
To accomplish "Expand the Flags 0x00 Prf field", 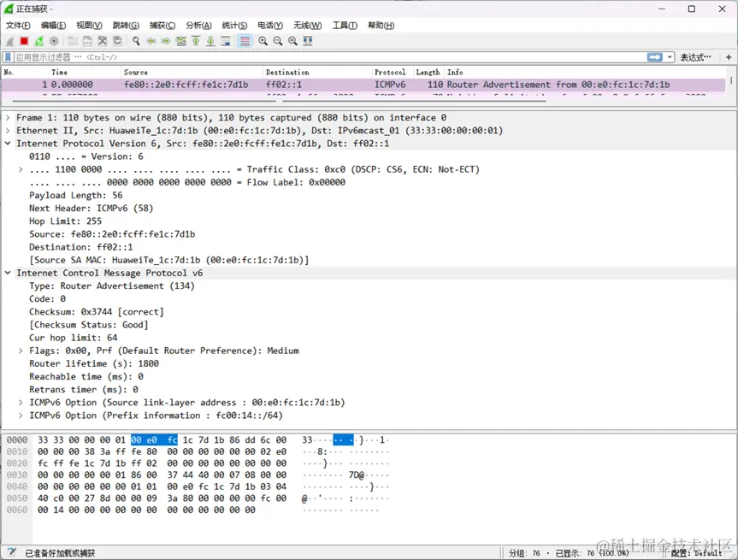I will coord(21,351).
